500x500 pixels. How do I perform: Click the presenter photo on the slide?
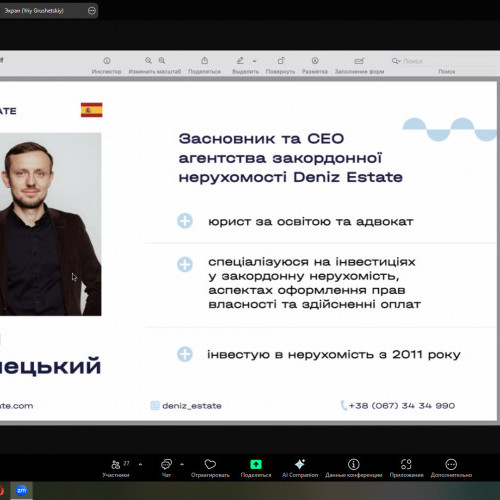(50, 224)
